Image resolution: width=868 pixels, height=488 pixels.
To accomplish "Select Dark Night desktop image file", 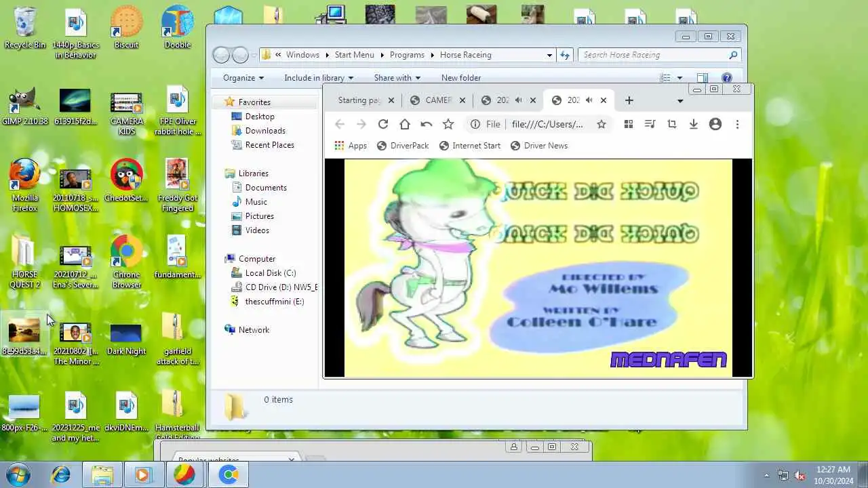I will point(126,338).
